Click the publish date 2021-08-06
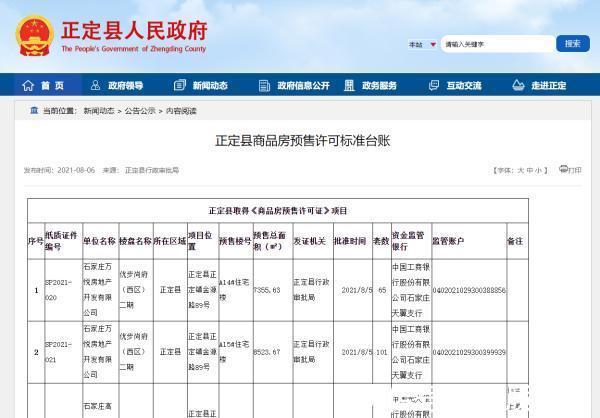The width and height of the screenshot is (600, 418). coord(76,170)
